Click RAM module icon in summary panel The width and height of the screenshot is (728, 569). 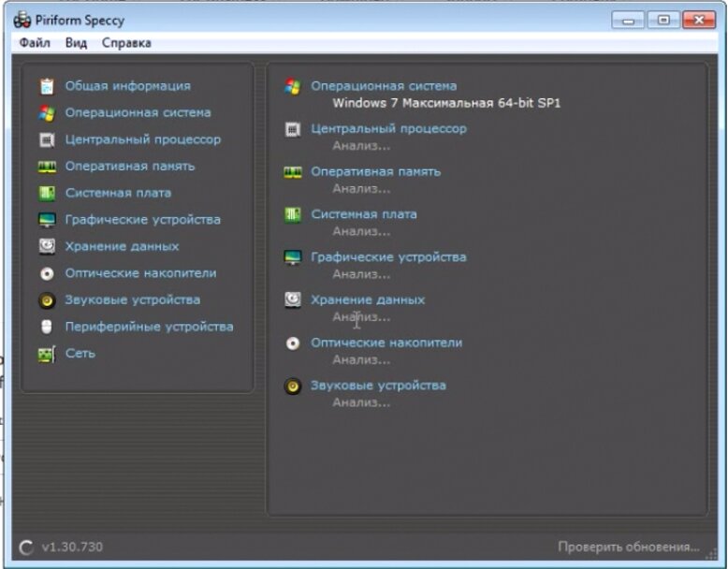pos(293,172)
